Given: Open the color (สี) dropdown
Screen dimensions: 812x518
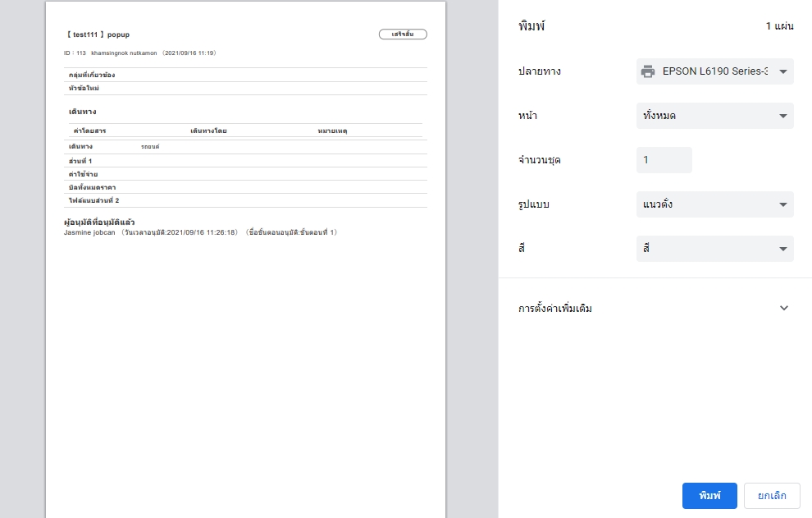Looking at the screenshot, I should click(x=714, y=249).
